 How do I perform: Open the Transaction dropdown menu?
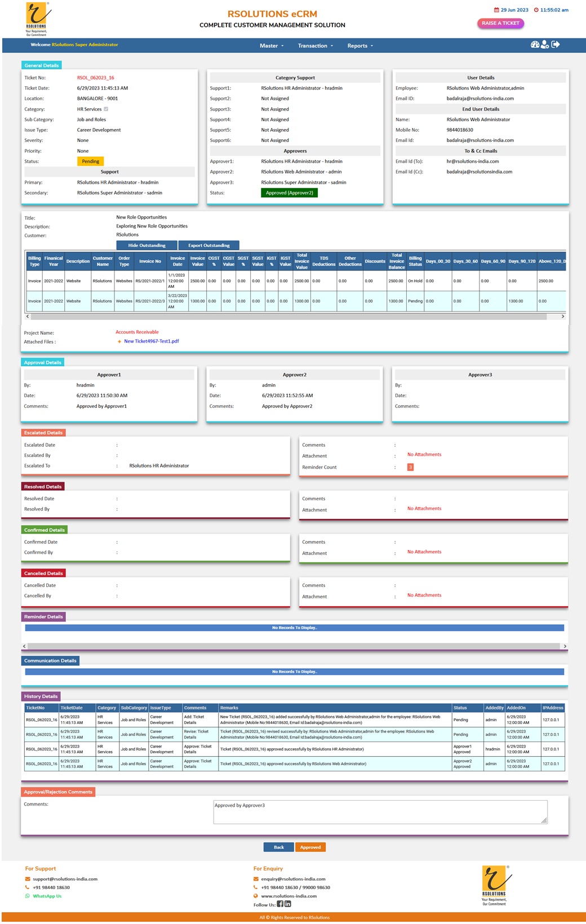315,46
